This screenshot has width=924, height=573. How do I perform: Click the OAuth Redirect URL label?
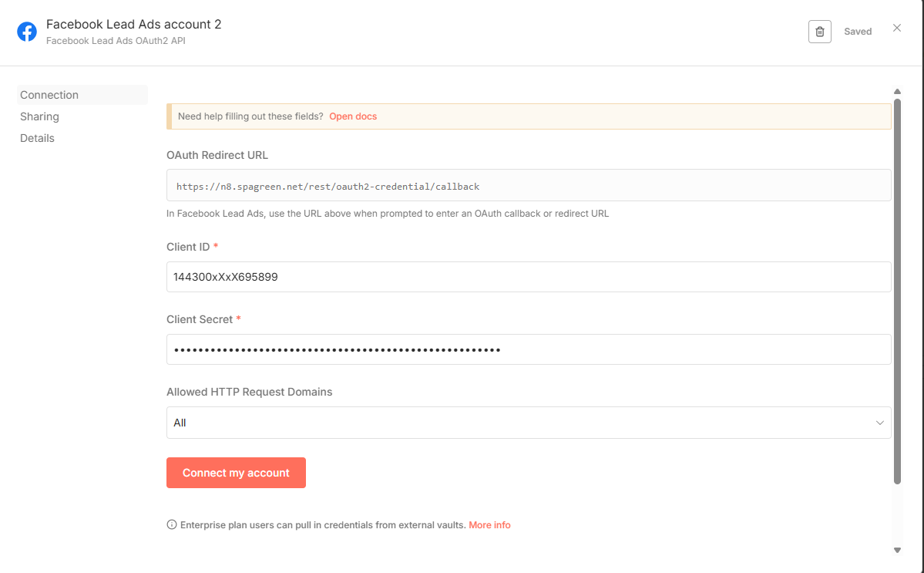pos(217,155)
